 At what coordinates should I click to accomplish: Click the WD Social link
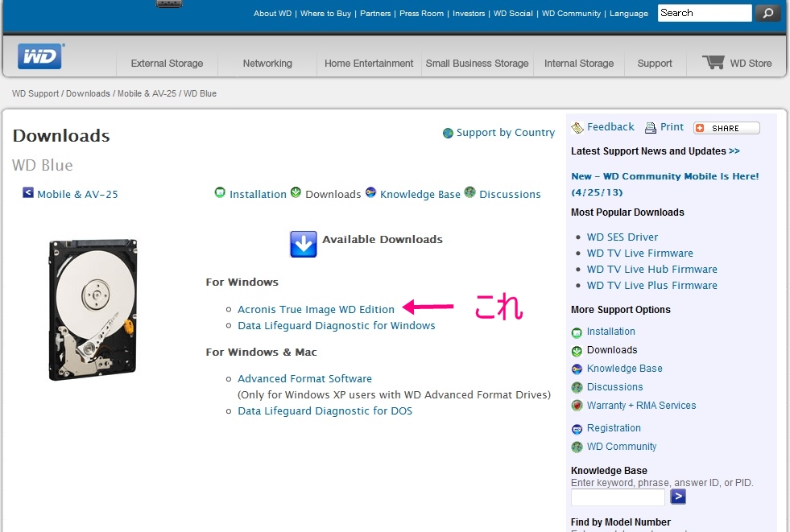pyautogui.click(x=513, y=14)
